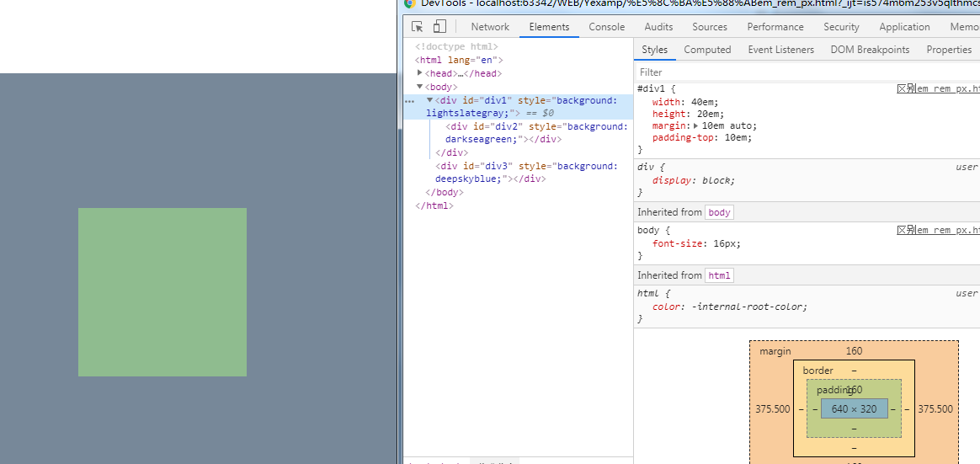Select the html lang="en" node

459,60
